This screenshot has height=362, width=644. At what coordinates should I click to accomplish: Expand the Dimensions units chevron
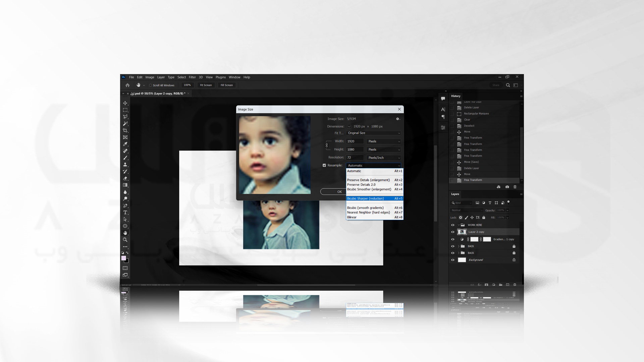pyautogui.click(x=349, y=126)
